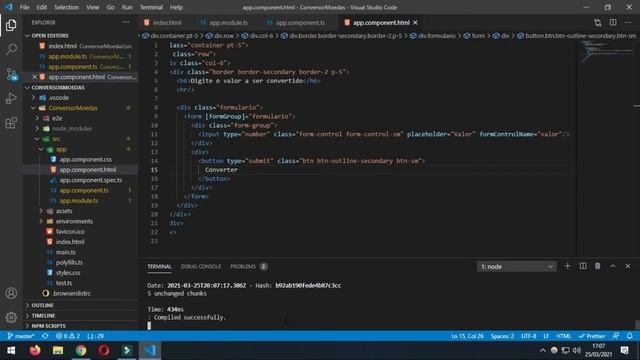This screenshot has height=360, width=640.
Task: Open editor more actions ellipsis
Action: (628, 22)
